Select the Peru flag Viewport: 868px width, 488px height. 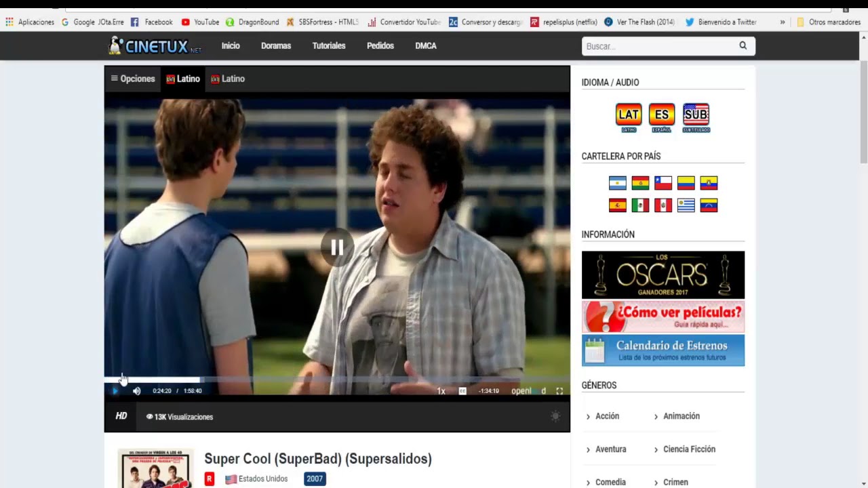click(x=663, y=205)
